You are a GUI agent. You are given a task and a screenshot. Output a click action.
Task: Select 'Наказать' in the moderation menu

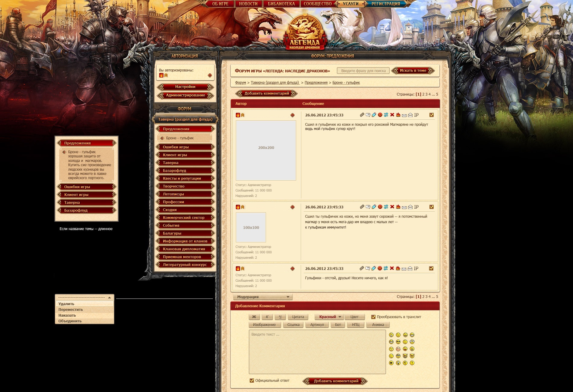click(67, 315)
